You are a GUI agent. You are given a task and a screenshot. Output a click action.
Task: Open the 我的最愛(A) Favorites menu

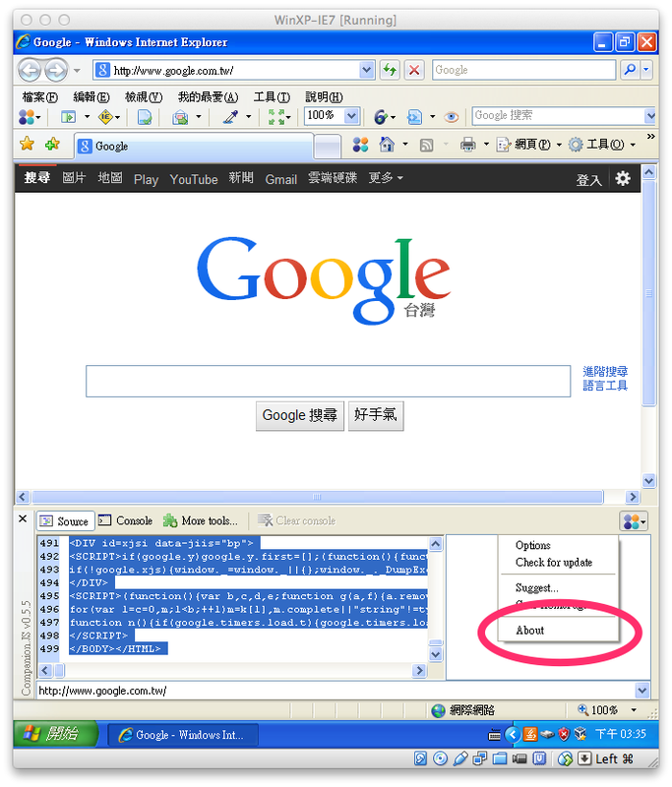coord(208,96)
